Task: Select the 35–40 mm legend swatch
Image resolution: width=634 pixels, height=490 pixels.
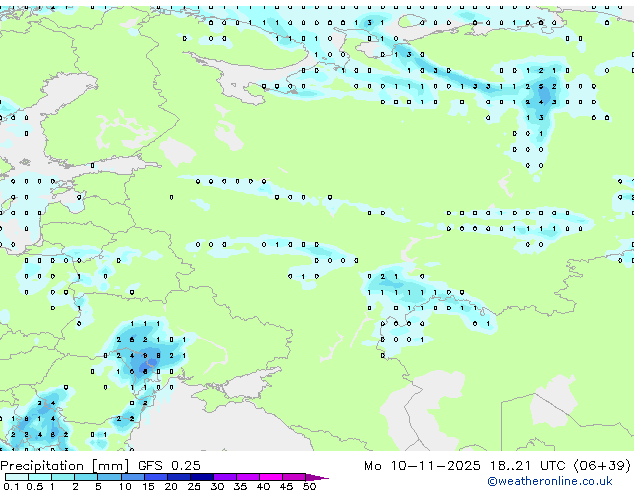Action: (248, 477)
